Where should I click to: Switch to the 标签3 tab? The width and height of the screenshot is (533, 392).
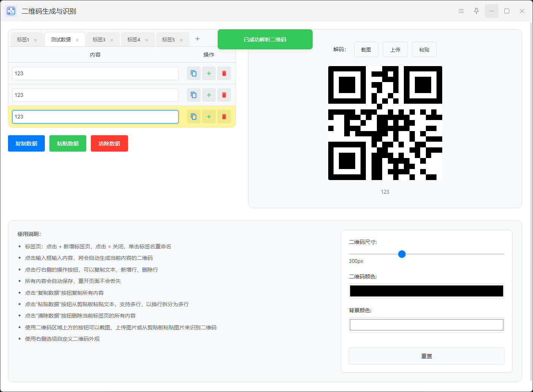click(x=99, y=40)
